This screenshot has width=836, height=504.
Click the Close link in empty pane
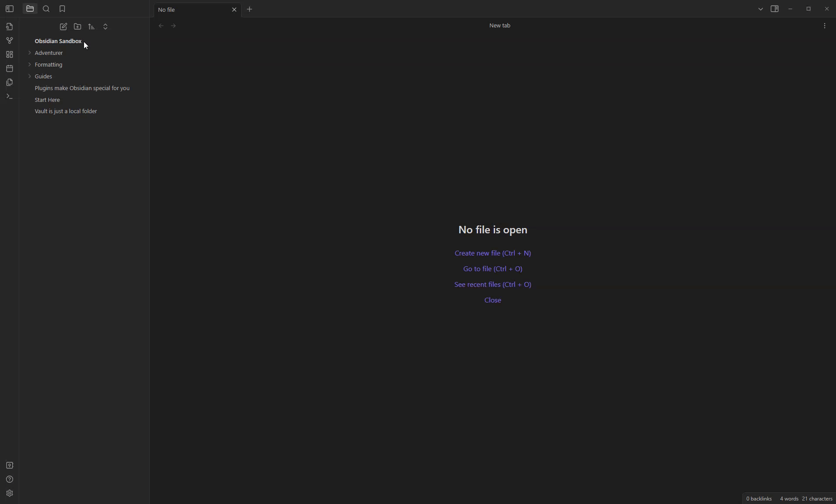tap(493, 300)
